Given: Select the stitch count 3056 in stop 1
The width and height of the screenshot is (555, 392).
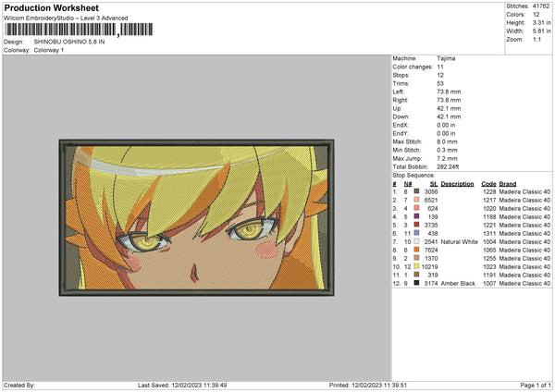Looking at the screenshot, I should [431, 191].
